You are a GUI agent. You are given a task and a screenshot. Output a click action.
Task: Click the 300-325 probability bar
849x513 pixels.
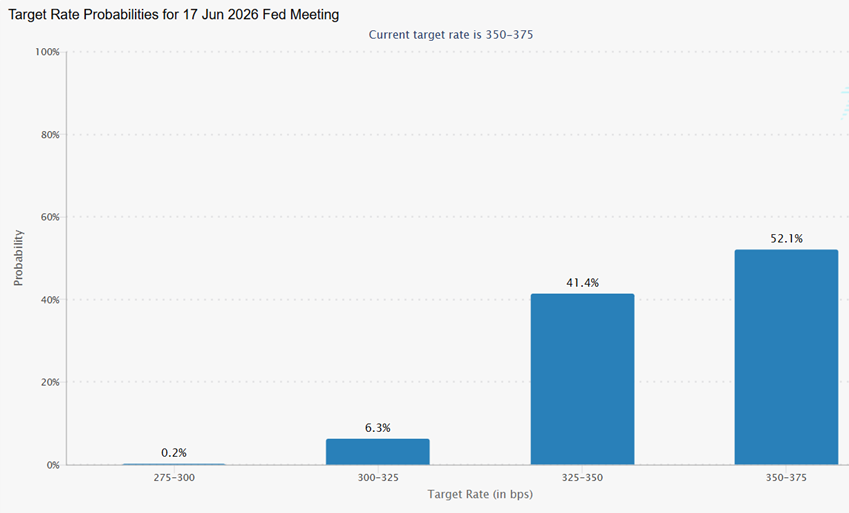tap(378, 451)
